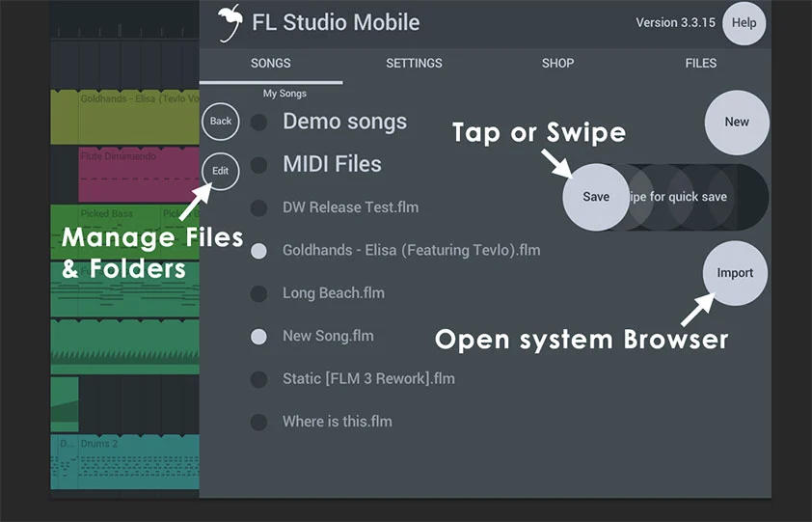Select the Picked Bass green clip
This screenshot has height=522, width=812.
click(124, 232)
